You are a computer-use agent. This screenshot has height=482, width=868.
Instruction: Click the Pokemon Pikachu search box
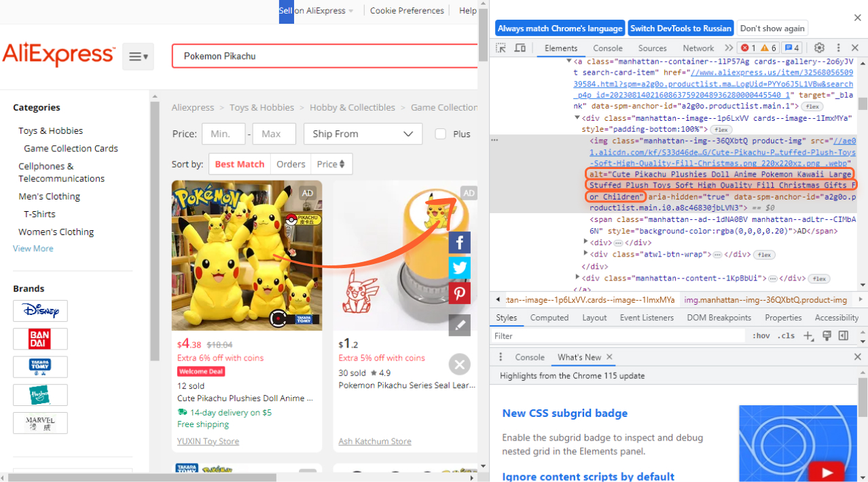(x=326, y=56)
